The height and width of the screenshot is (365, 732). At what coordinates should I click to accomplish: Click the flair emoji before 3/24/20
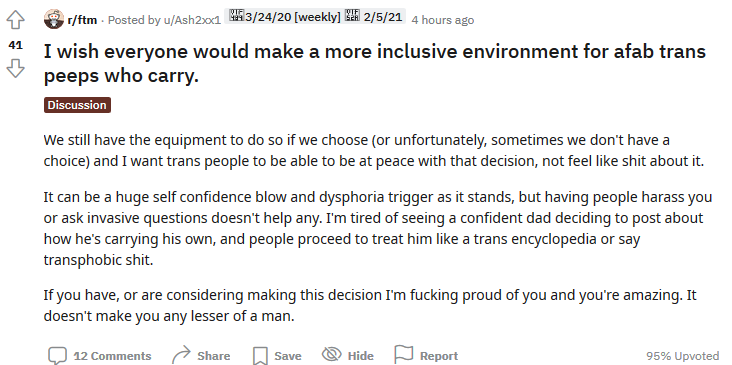tap(234, 16)
